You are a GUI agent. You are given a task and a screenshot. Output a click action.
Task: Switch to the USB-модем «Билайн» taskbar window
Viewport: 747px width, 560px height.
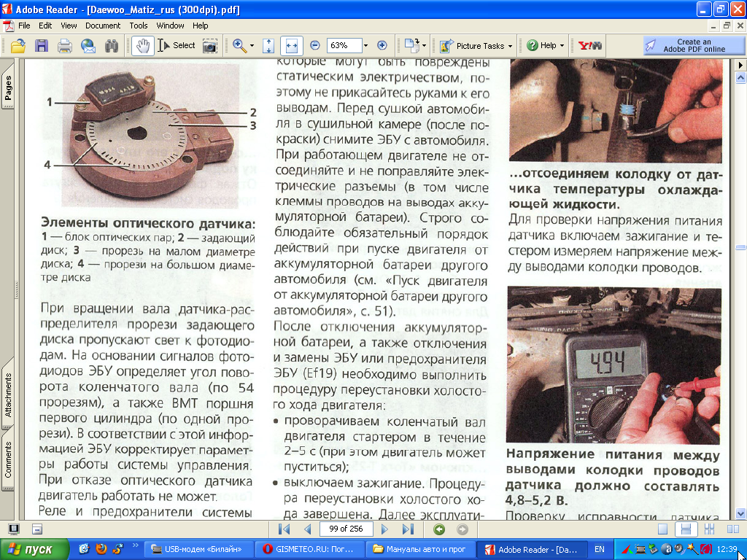(x=198, y=550)
